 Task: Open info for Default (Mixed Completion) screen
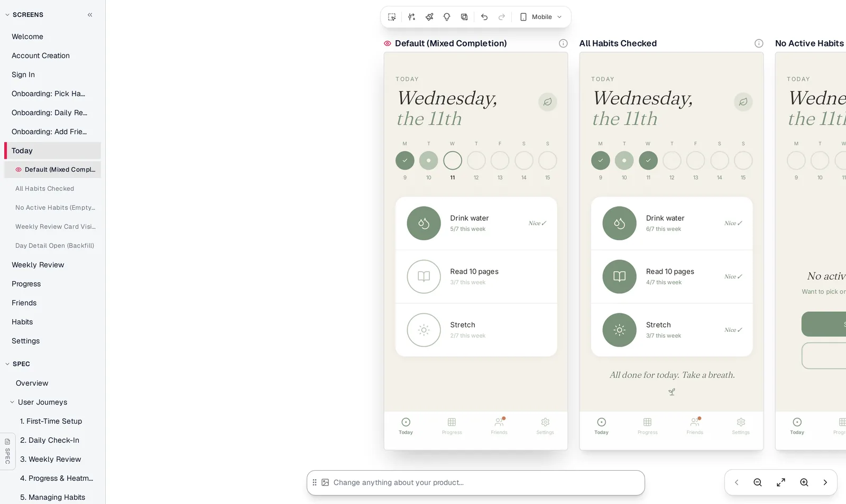pos(563,43)
